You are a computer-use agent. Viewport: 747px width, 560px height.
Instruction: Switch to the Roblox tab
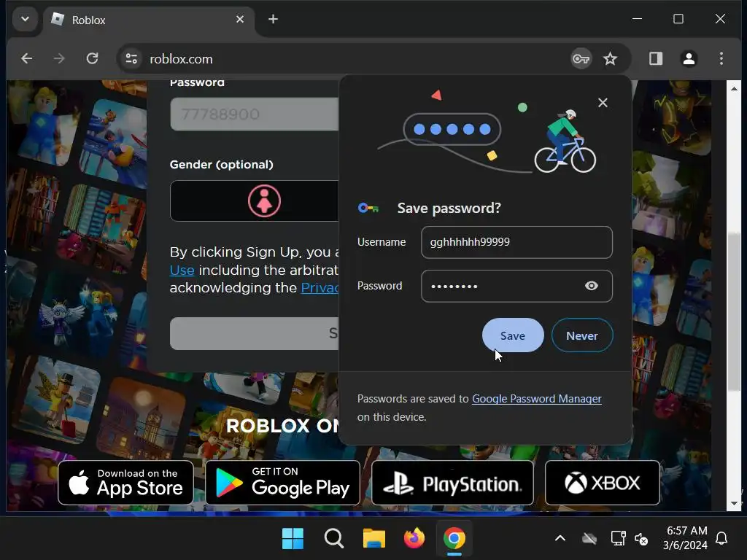150,20
